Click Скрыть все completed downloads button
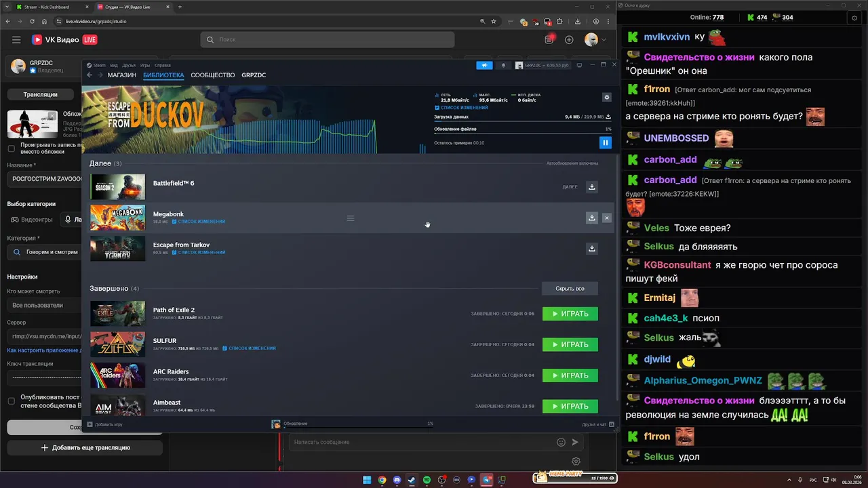Screen dimensions: 868x488 coord(570,289)
